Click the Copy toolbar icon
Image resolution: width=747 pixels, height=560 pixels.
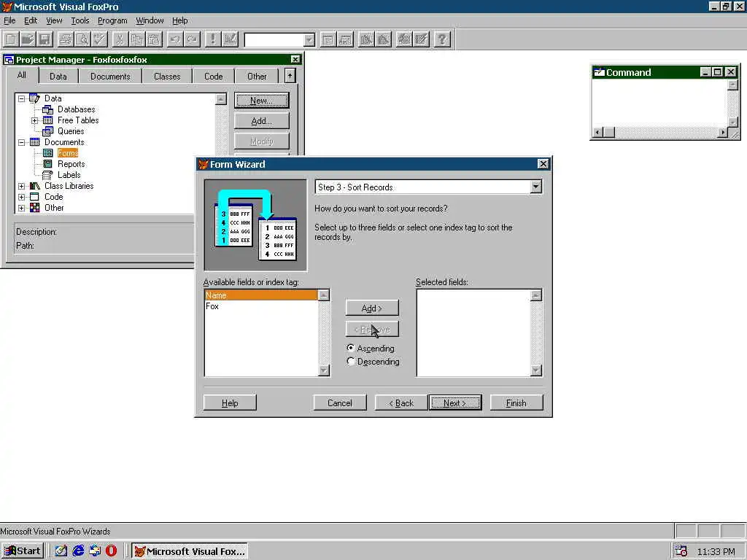coord(136,39)
